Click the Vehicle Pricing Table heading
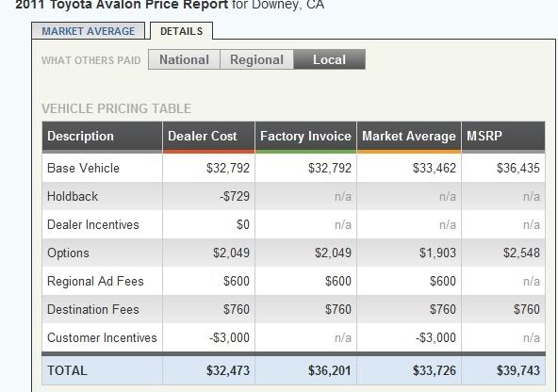Image resolution: width=558 pixels, height=392 pixels. 116,108
